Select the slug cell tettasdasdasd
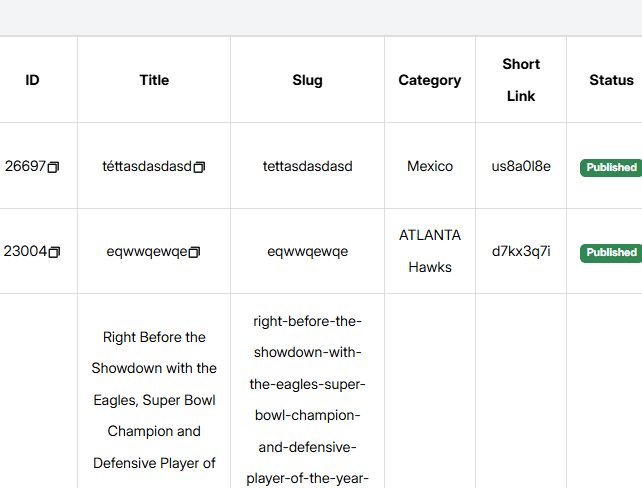Viewport: 642px width, 488px height. [307, 166]
